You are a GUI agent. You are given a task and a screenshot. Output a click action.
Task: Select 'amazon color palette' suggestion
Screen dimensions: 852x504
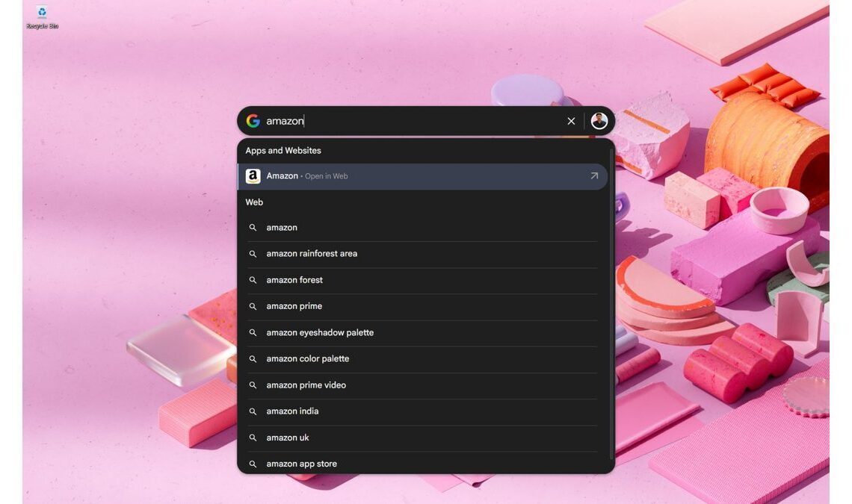423,359
